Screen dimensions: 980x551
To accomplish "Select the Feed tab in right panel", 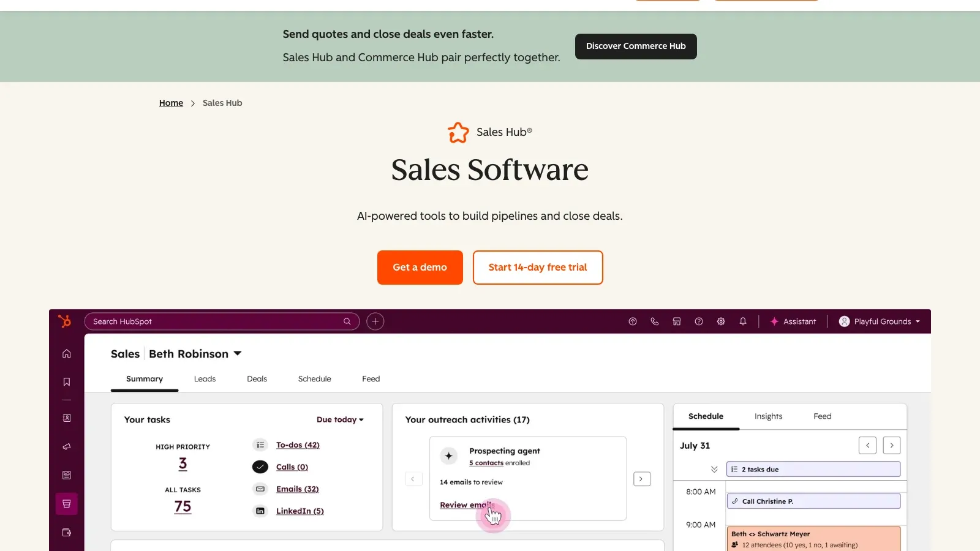I will (x=823, y=416).
